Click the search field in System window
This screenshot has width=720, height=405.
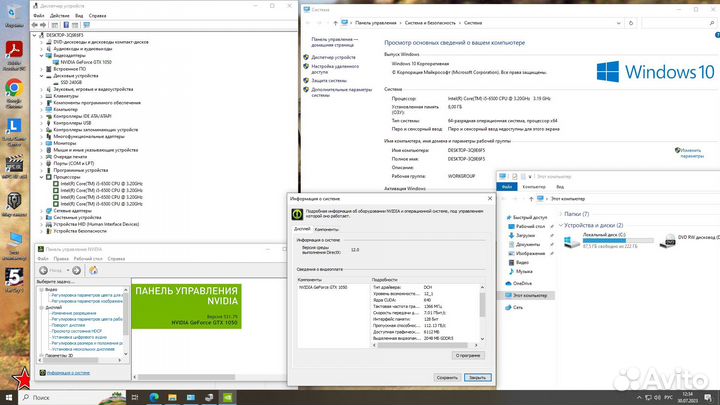(x=679, y=23)
